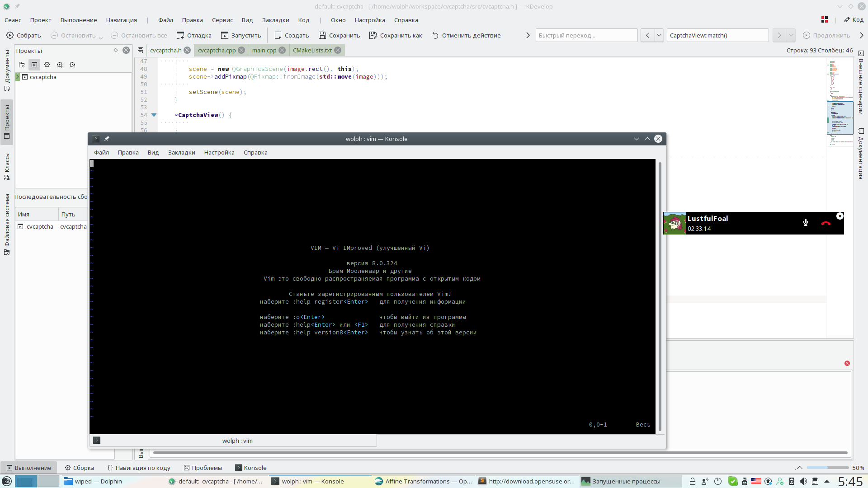Screen dimensions: 868x488
Task: Hang up the LustfulFoal call
Action: (x=826, y=223)
